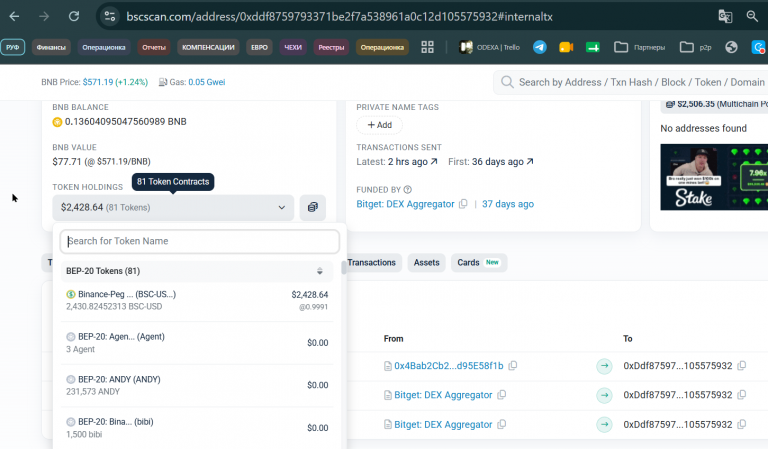Open Bitget: DEX Aggregator in third table row
This screenshot has height=449, width=768.
click(443, 425)
